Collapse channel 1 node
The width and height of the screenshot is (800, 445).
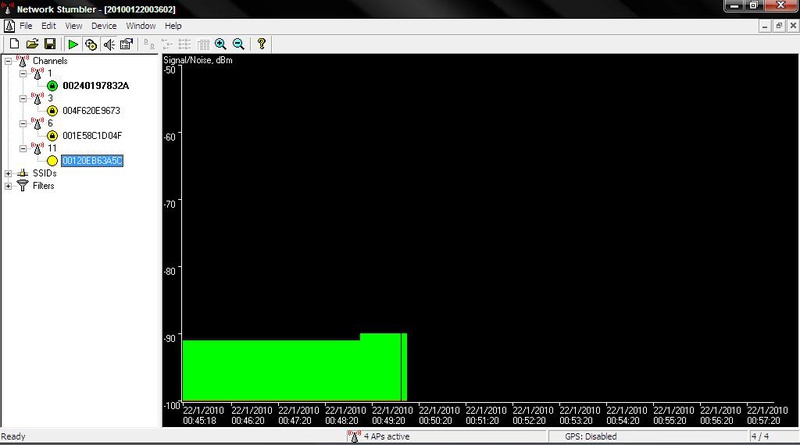pyautogui.click(x=23, y=73)
